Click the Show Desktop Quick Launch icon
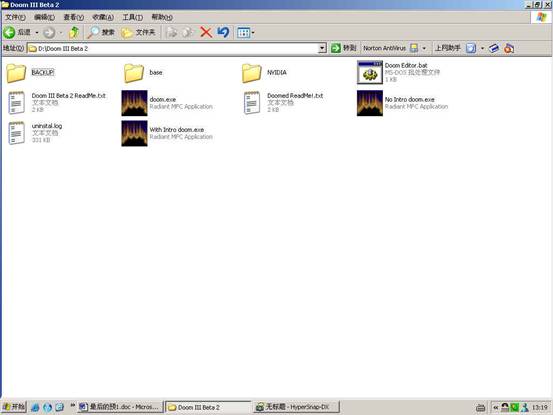 (60, 407)
